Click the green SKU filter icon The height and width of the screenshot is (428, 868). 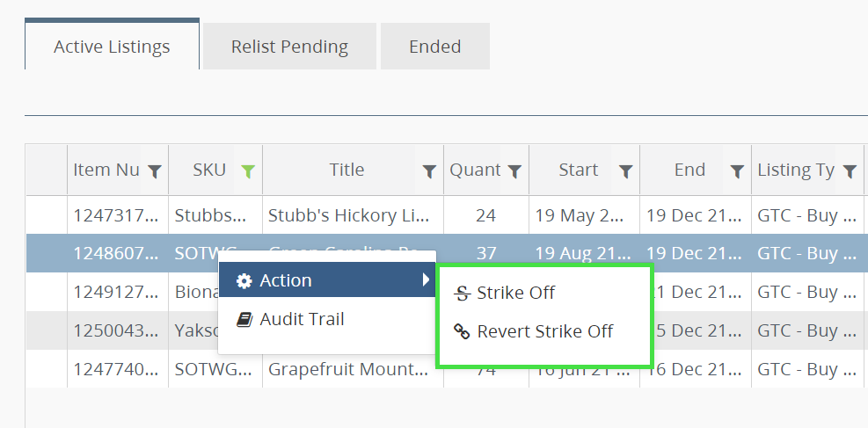click(x=248, y=171)
